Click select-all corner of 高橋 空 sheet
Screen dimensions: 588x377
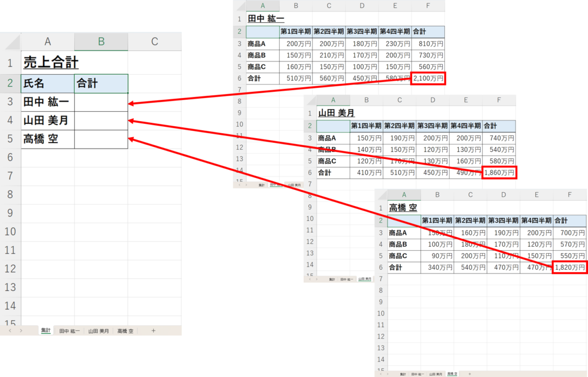(x=381, y=195)
